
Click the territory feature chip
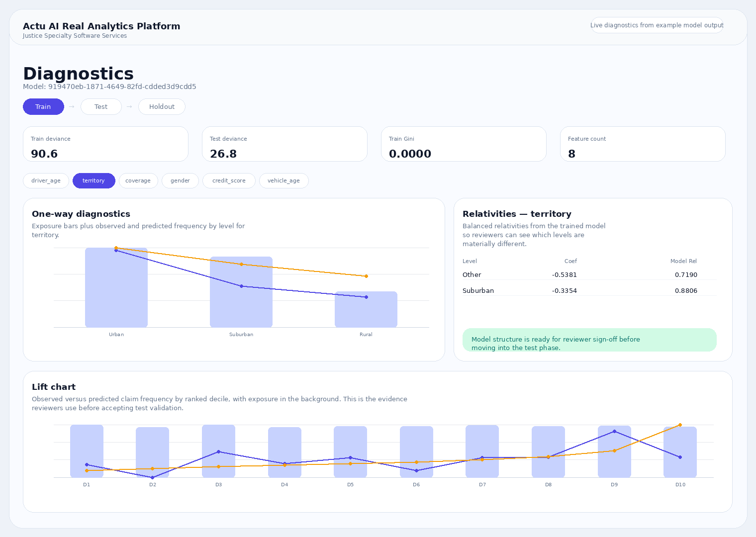click(x=94, y=180)
